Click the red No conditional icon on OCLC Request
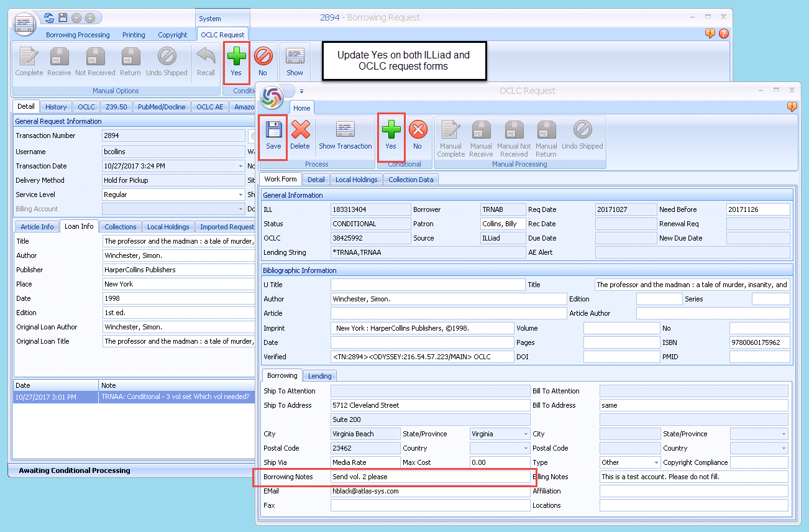 pos(418,135)
